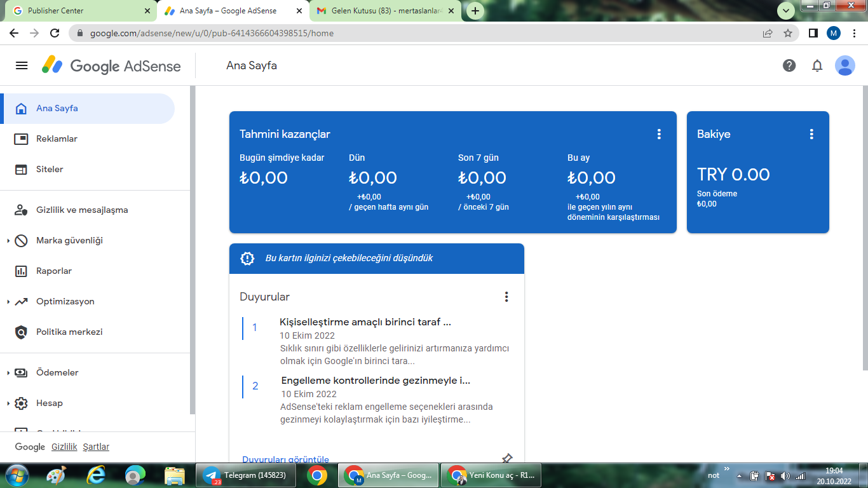Viewport: 868px width, 488px height.
Task: Click the volume speaker icon in system tray
Action: (785, 475)
